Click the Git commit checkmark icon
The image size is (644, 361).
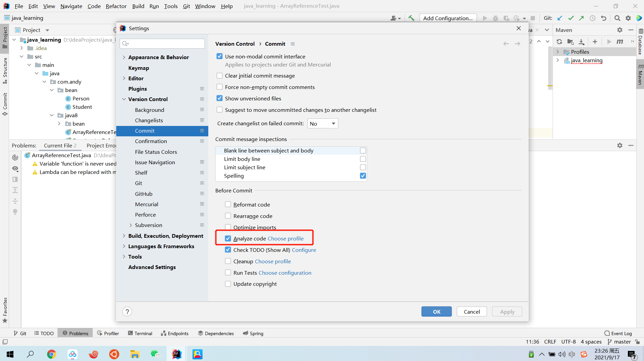coord(571,18)
